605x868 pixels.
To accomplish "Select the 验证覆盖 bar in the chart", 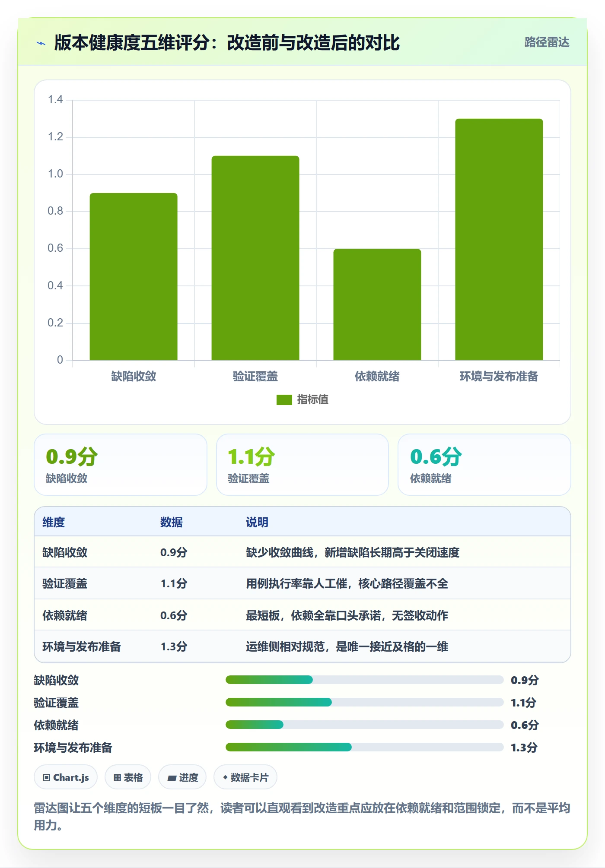I will coord(255,258).
